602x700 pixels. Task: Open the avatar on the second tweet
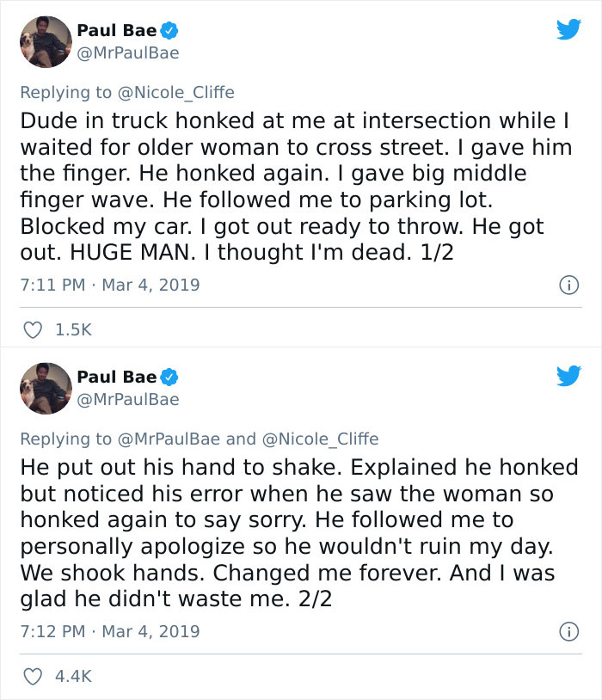coord(46,387)
